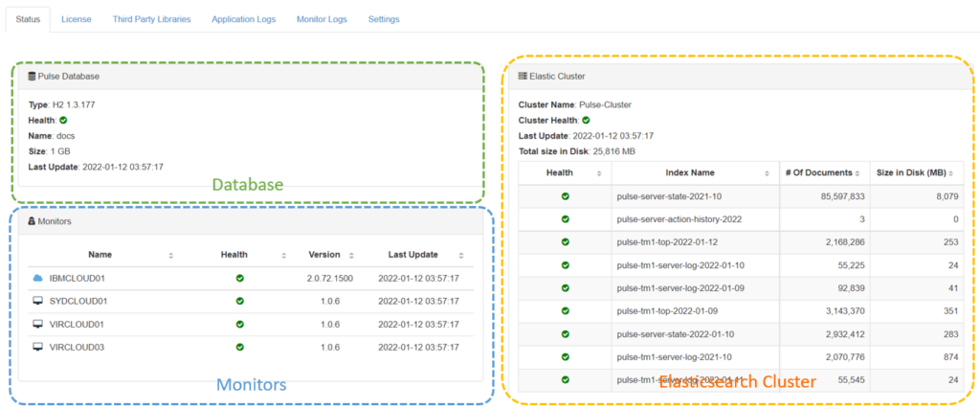Open the Settings tab
This screenshot has height=409, width=980.
pyautogui.click(x=384, y=19)
